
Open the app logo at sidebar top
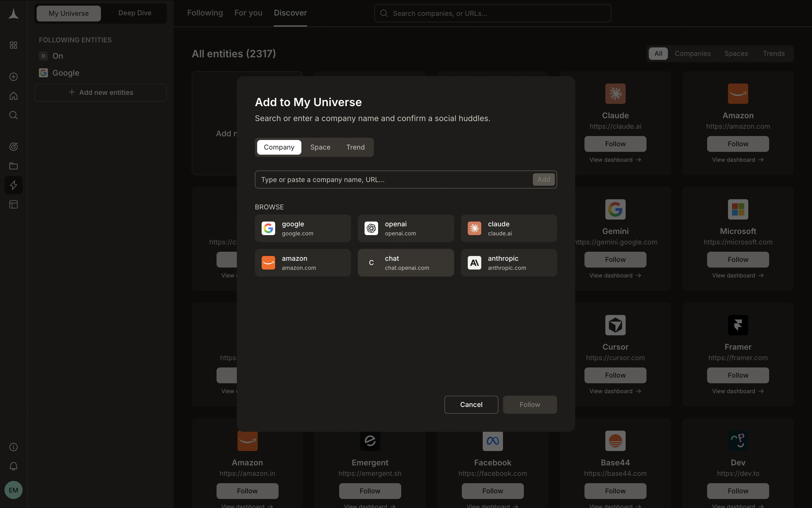[x=14, y=14]
